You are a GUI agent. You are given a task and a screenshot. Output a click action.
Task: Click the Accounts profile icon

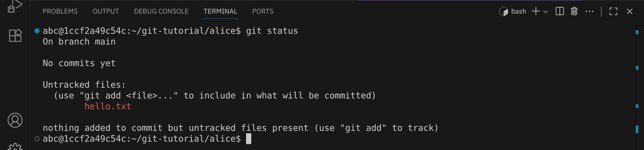point(15,120)
